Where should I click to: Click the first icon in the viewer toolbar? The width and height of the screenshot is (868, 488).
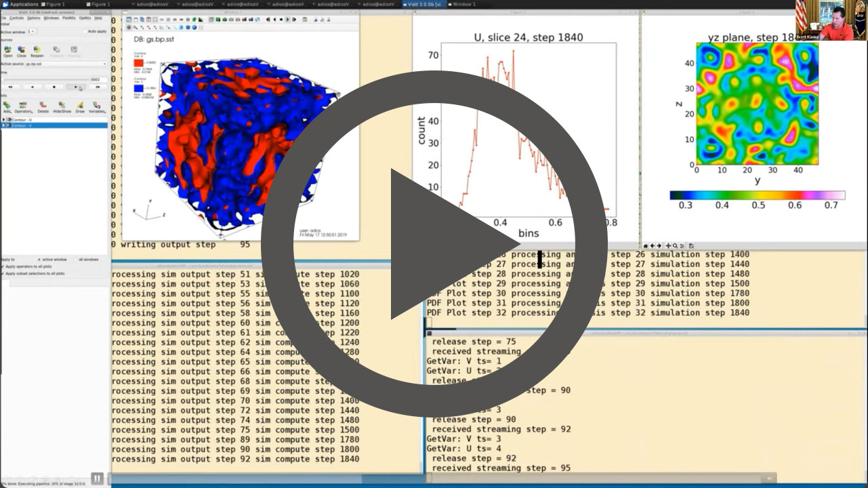129,20
